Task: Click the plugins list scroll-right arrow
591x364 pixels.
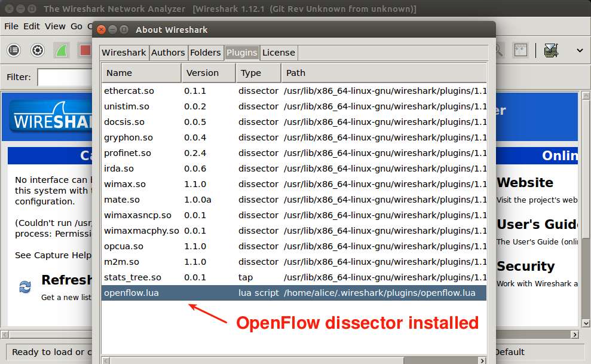Action: [482, 360]
